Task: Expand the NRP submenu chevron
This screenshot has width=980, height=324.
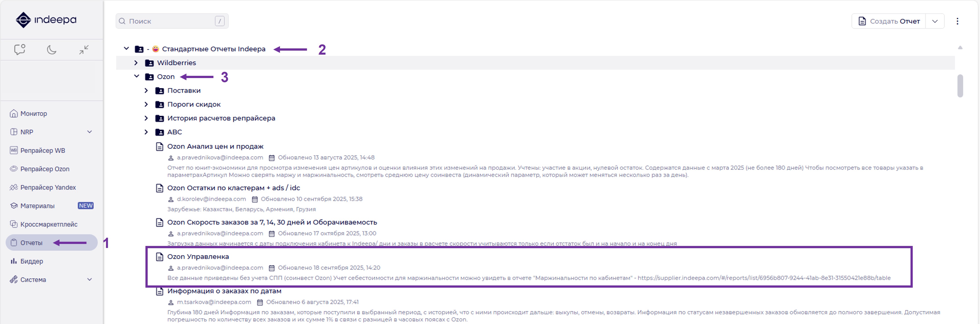Action: (x=89, y=132)
